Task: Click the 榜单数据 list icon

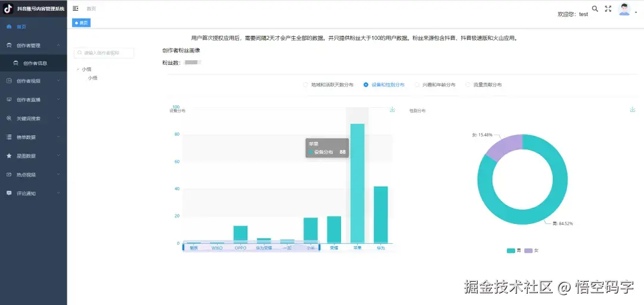Action: pyautogui.click(x=9, y=137)
